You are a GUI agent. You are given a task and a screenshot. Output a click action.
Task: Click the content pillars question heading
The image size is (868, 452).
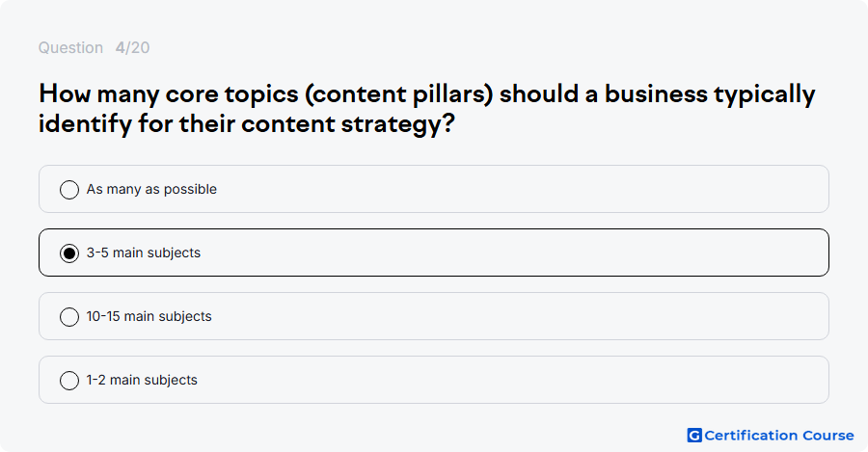[x=427, y=109]
